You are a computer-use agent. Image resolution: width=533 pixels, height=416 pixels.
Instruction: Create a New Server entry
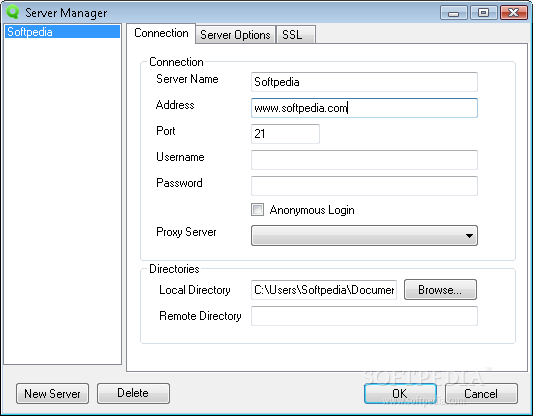[x=52, y=394]
